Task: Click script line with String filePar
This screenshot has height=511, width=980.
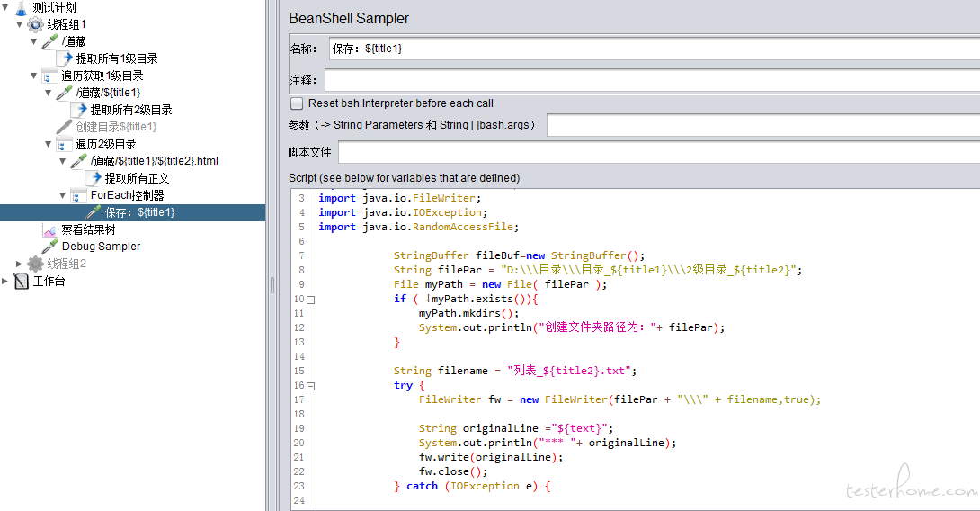Action: click(x=597, y=270)
